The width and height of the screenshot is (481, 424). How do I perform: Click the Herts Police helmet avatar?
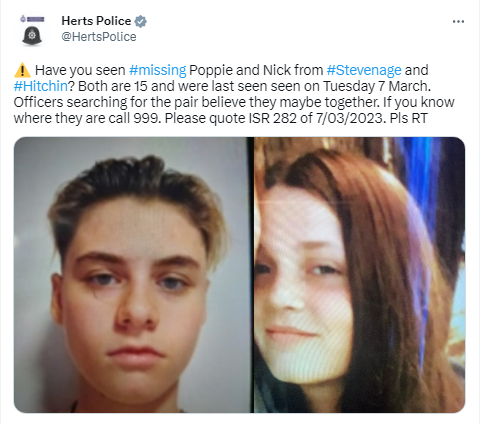click(32, 31)
